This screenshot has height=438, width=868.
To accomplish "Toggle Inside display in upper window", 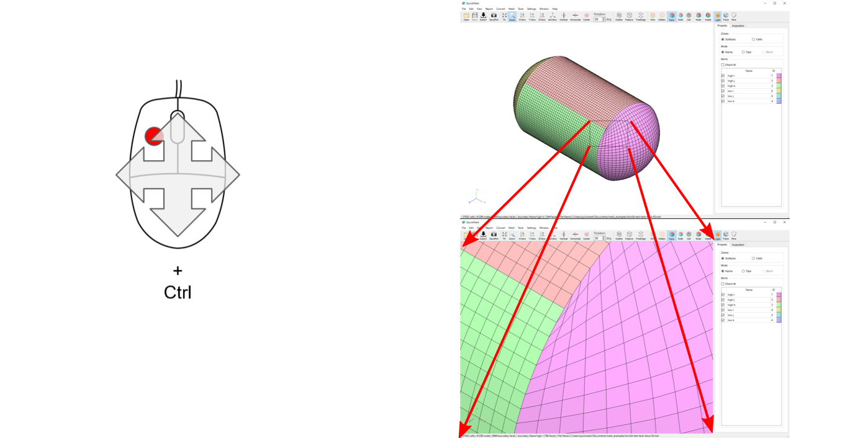I will point(708,16).
